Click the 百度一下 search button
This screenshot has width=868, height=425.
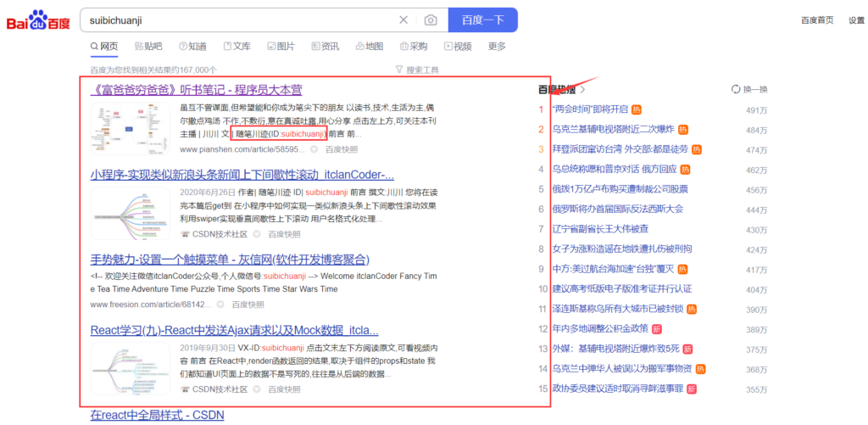[482, 20]
